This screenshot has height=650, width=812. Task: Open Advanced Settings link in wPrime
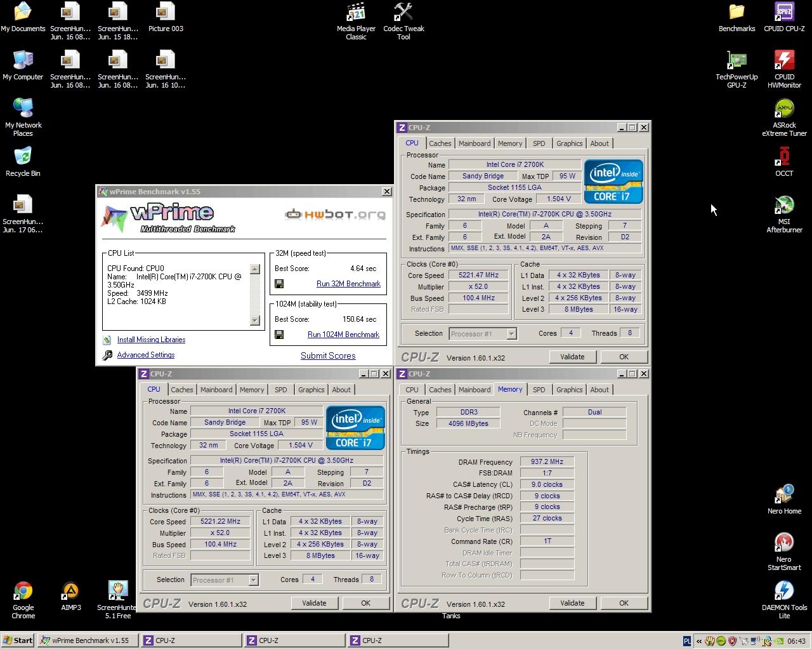tap(146, 355)
